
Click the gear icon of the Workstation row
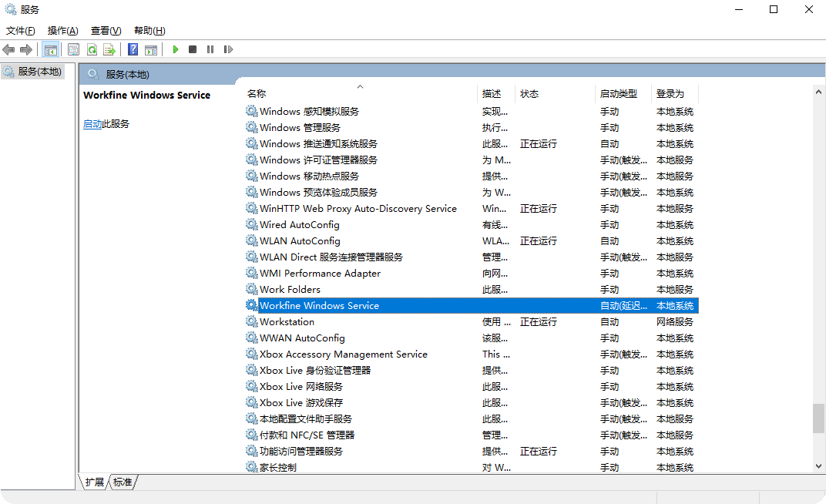(252, 321)
